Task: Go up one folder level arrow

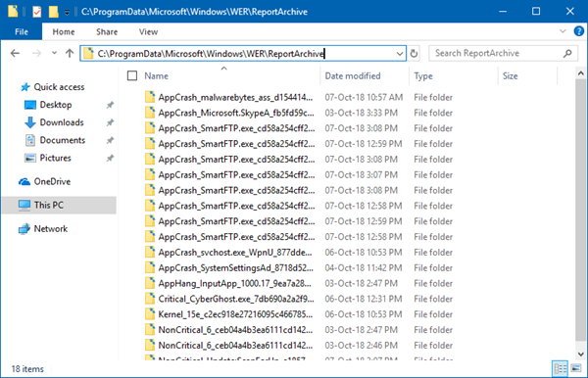Action: pos(70,53)
